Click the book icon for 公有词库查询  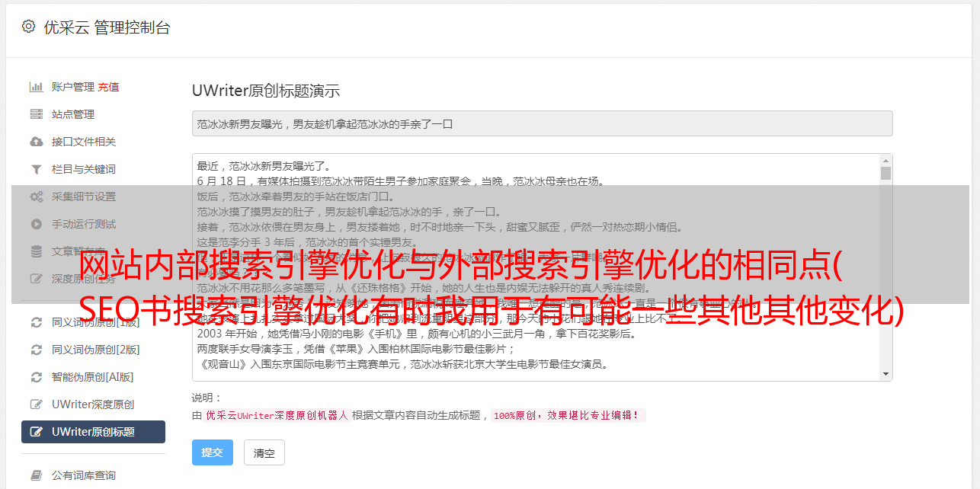coord(36,475)
